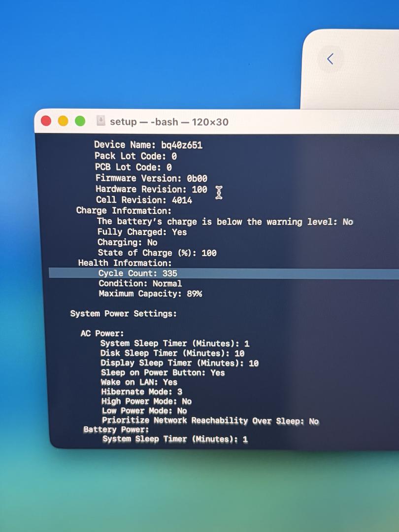Viewport: 399px width, 532px height.
Task: Click the Cell Revision: 4014 line
Action: [144, 200]
